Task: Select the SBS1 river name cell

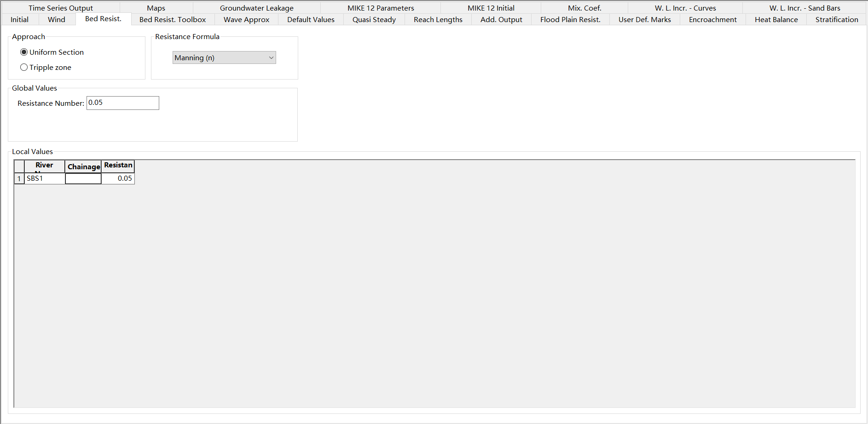Action: pos(45,179)
